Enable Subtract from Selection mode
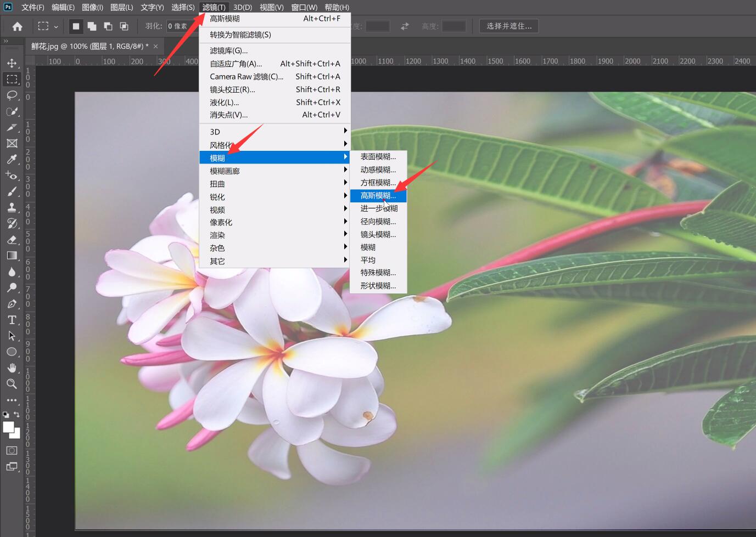Viewport: 756px width, 537px height. 108,26
